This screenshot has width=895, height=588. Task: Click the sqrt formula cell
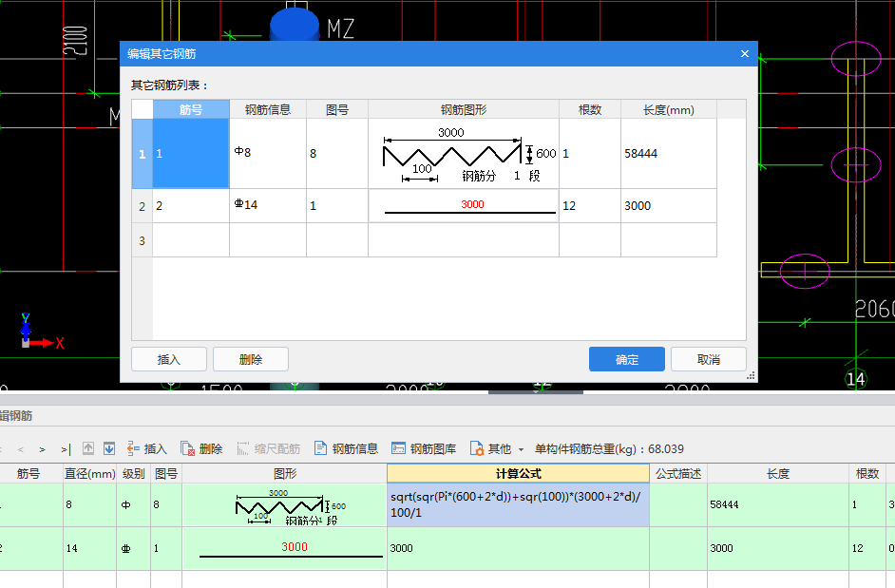tap(518, 504)
